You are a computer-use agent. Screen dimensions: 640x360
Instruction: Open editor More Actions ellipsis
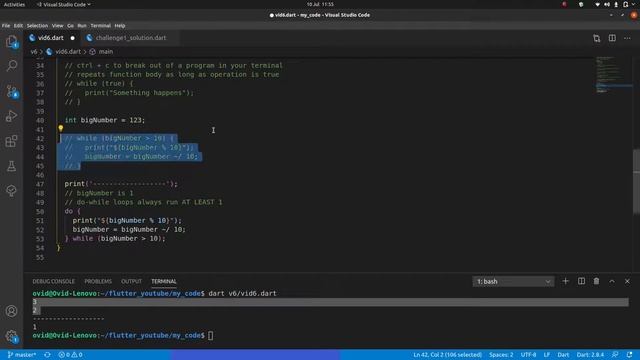tap(627, 38)
